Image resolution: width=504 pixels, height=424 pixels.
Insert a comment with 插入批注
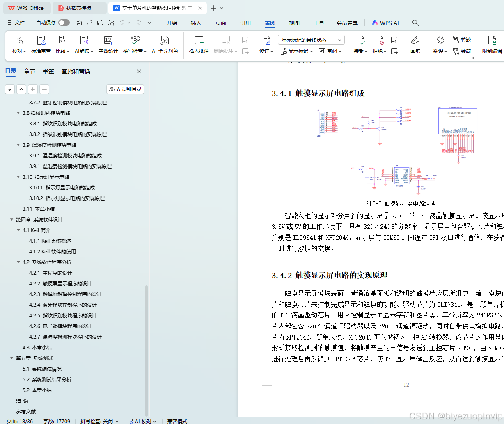pyautogui.click(x=199, y=45)
